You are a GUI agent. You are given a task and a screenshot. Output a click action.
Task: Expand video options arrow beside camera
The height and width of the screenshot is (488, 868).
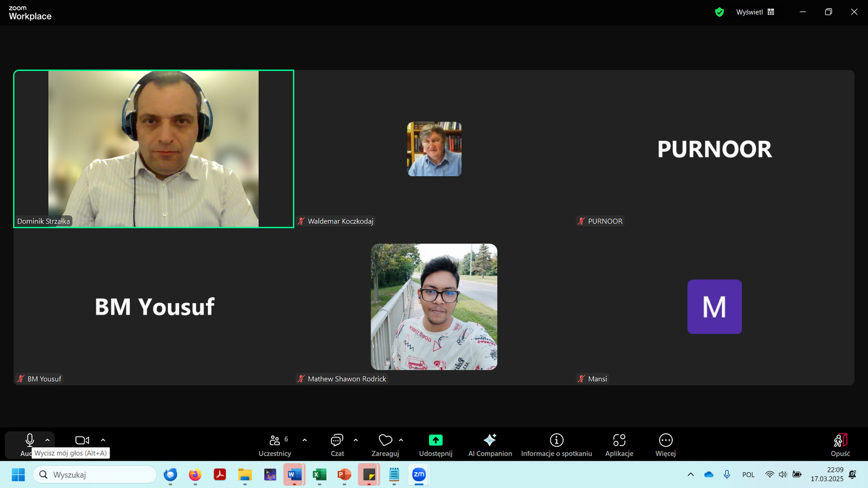[103, 440]
